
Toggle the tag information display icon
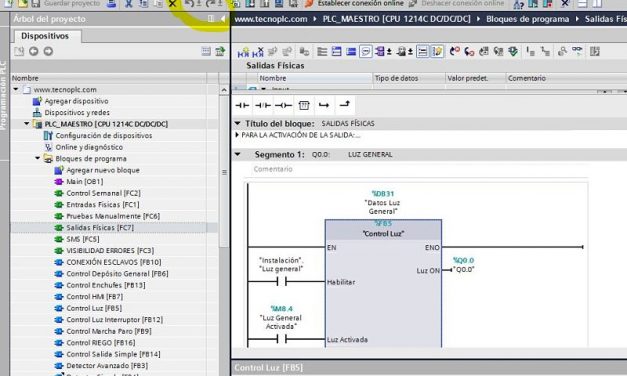click(x=401, y=52)
